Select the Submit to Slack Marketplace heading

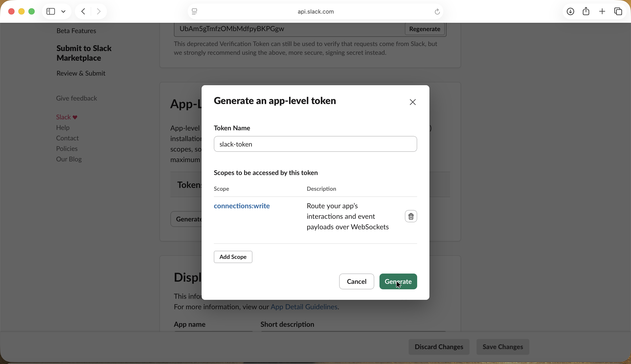pyautogui.click(x=84, y=53)
